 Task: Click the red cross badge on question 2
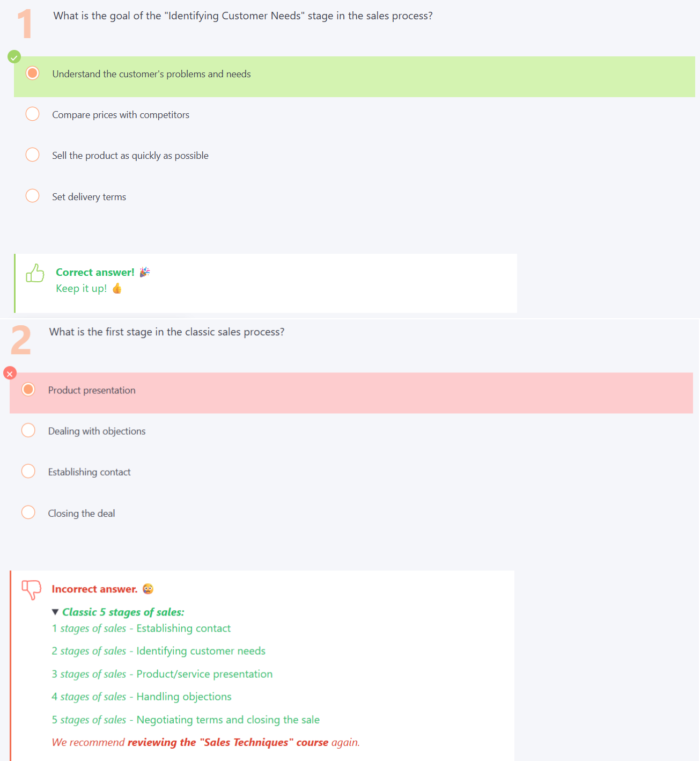pyautogui.click(x=10, y=373)
